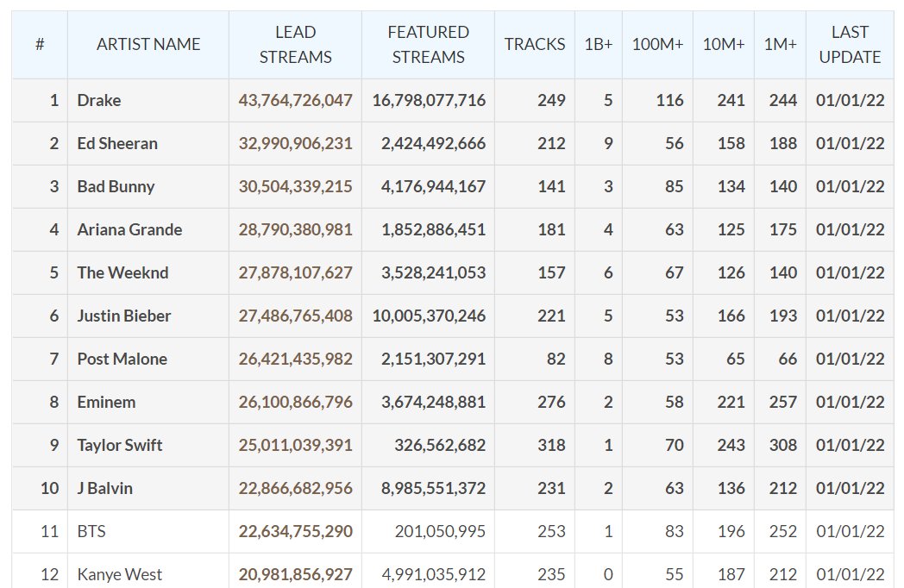This screenshot has width=904, height=588.
Task: Click the 10M+ column header
Action: [724, 44]
